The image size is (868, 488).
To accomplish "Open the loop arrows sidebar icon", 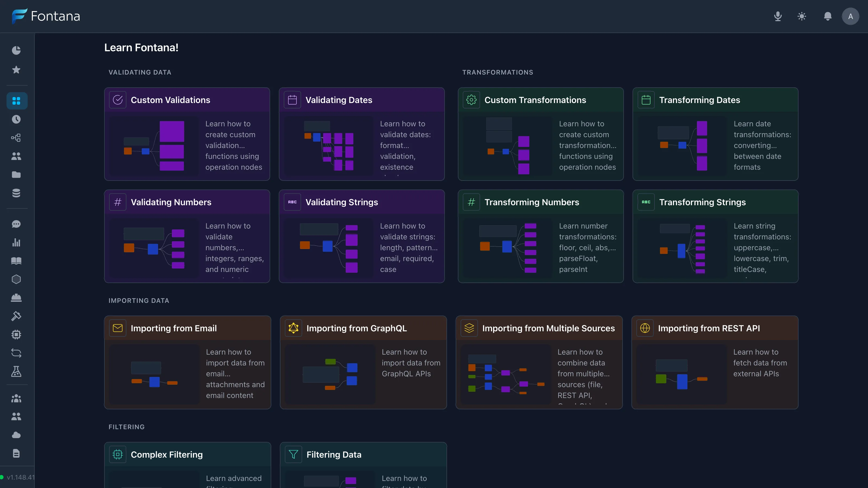I will click(x=16, y=353).
